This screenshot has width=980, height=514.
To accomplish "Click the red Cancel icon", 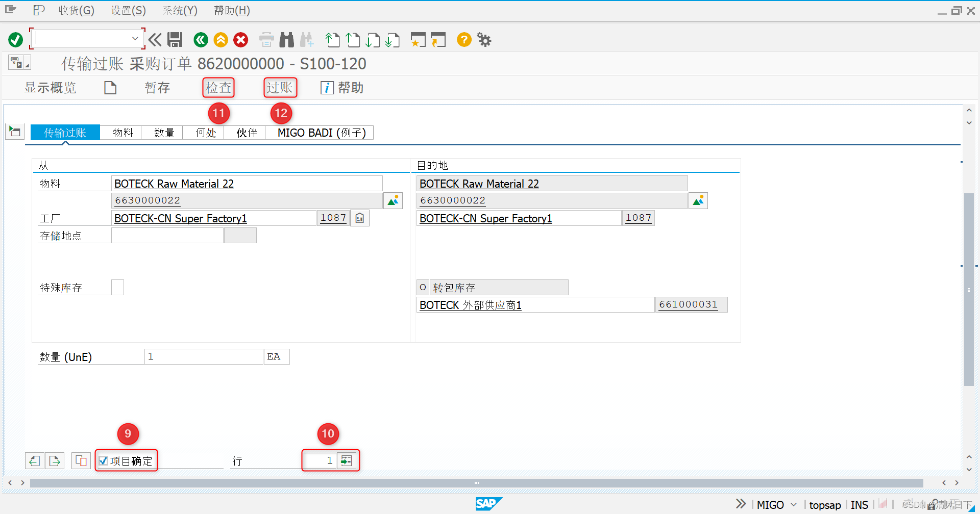I will (x=241, y=39).
